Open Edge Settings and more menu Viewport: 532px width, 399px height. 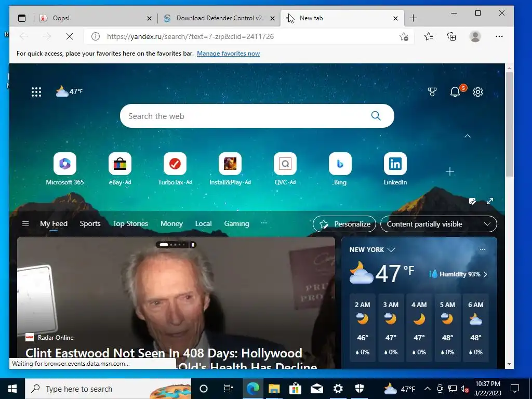[499, 36]
